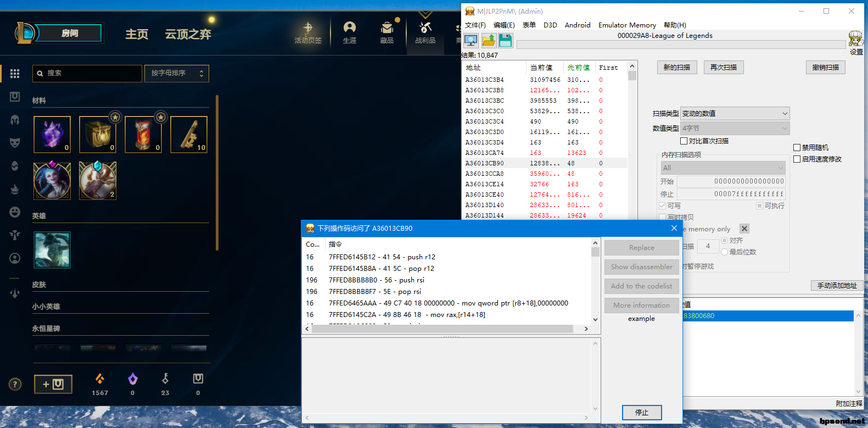Image resolution: width=868 pixels, height=428 pixels.
Task: Open Cheat Engine settings logo icon
Action: coord(855,39)
